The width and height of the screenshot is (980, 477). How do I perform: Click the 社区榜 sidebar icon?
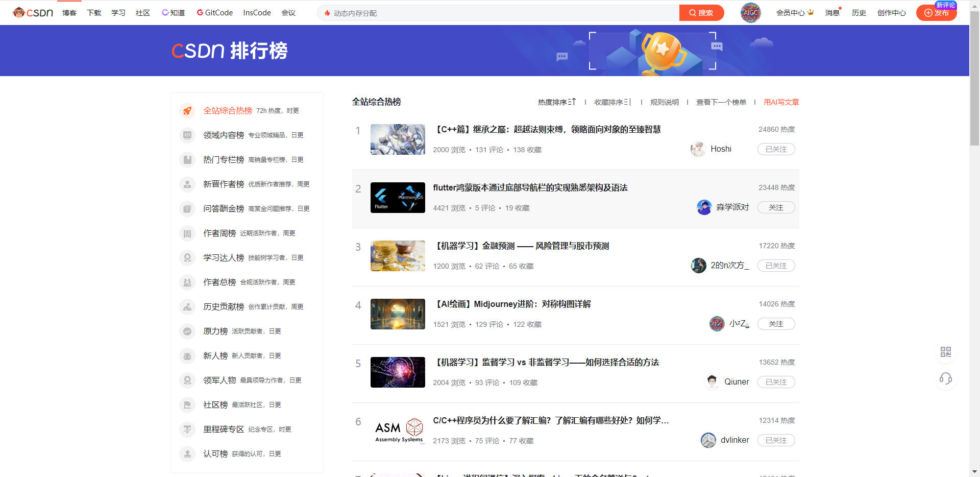coord(187,405)
